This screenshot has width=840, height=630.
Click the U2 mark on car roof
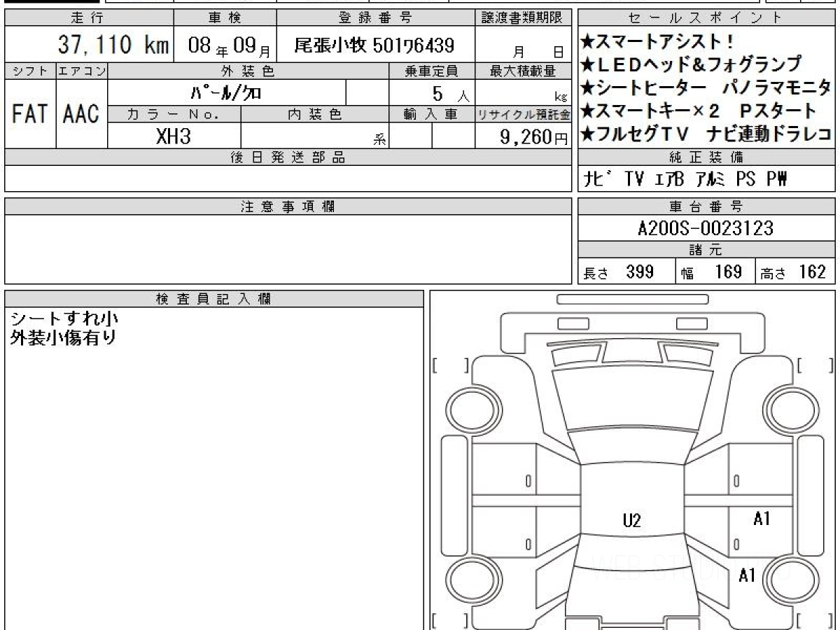632,520
